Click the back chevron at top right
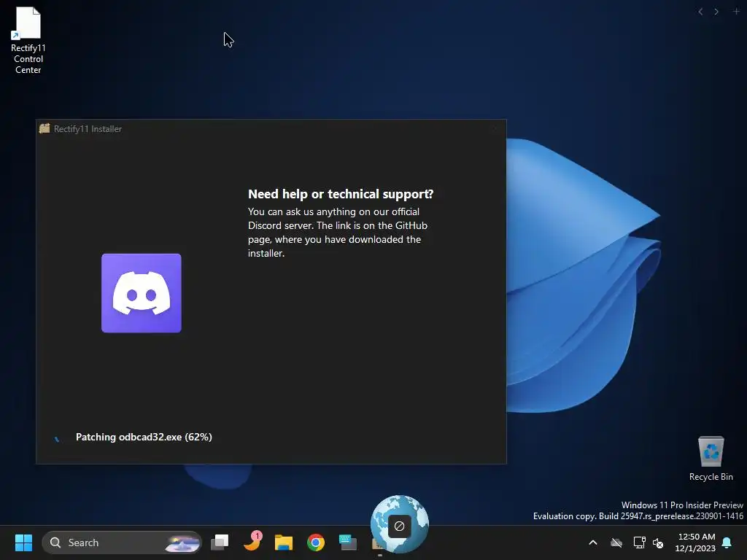The height and width of the screenshot is (560, 747). click(x=700, y=12)
